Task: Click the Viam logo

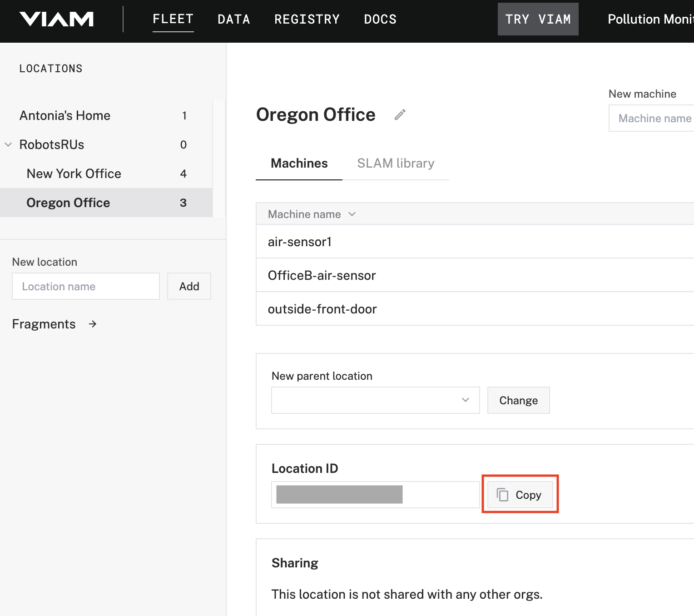Action: [56, 19]
